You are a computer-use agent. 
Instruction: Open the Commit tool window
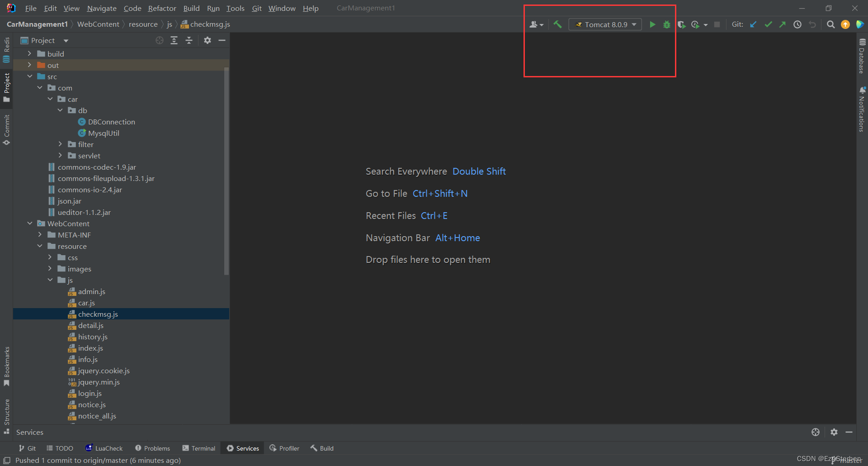[x=6, y=129]
